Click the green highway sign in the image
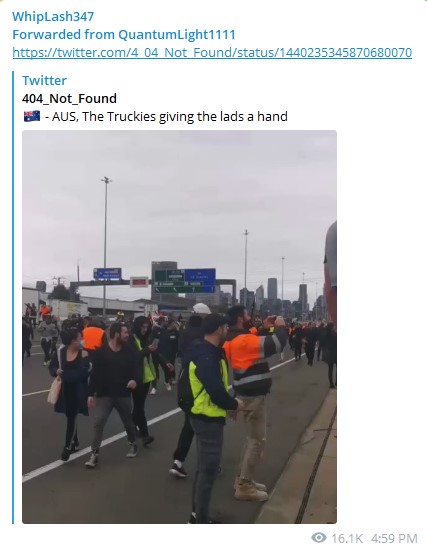 point(169,281)
